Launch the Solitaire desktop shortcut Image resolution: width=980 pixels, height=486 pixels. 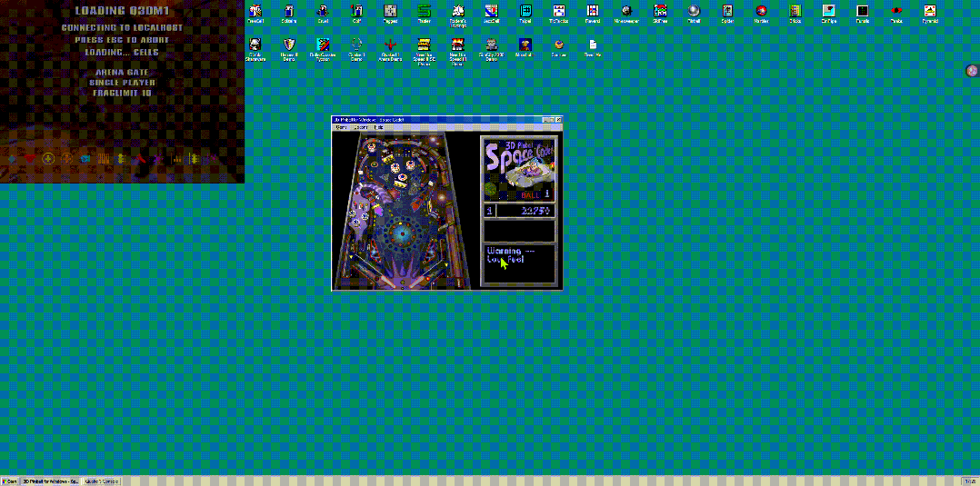point(288,14)
